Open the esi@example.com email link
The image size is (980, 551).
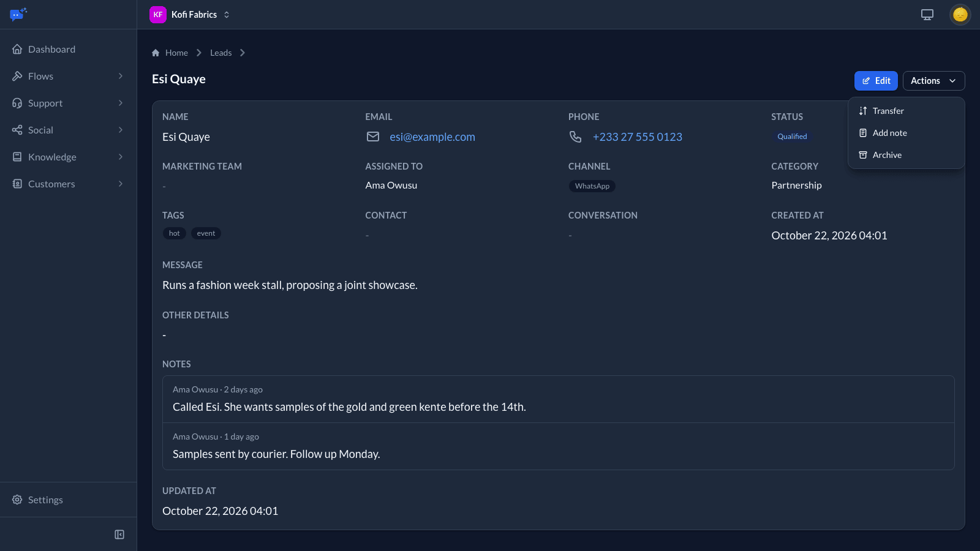click(x=432, y=137)
